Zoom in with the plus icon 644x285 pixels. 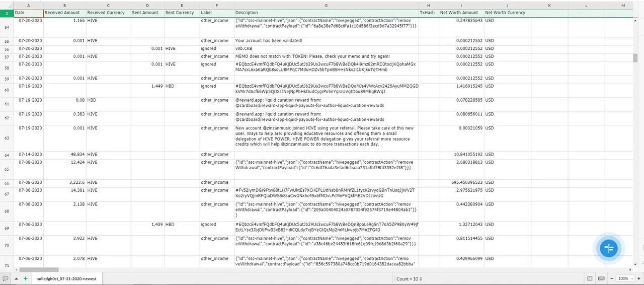pyautogui.click(x=639, y=278)
